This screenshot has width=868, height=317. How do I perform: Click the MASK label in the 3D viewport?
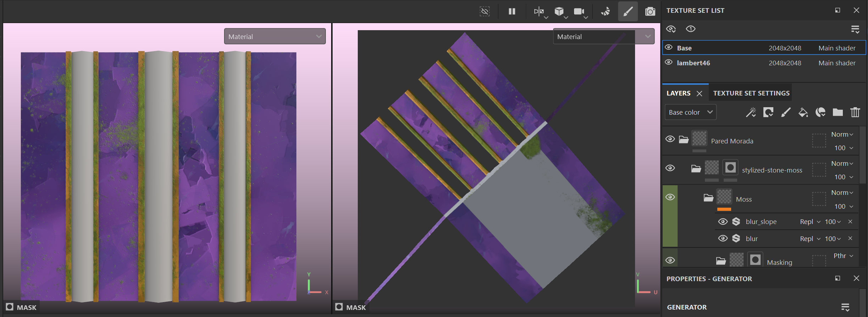(x=27, y=307)
